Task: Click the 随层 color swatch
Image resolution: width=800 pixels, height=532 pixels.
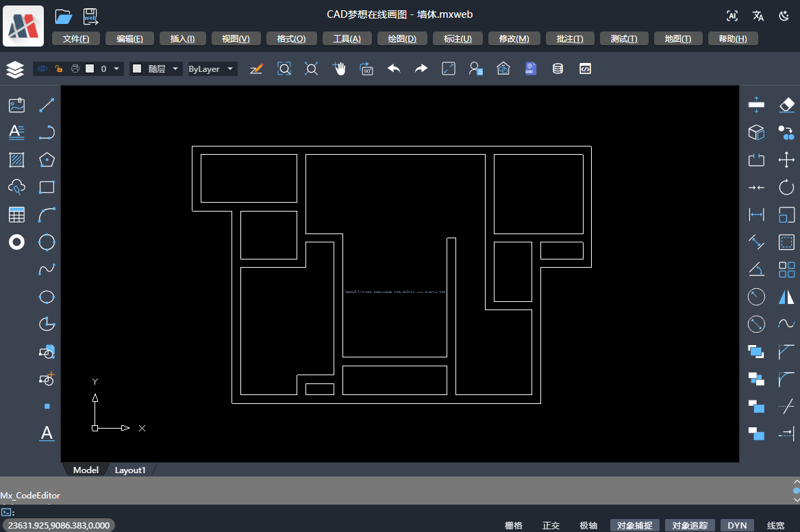Action: click(137, 68)
